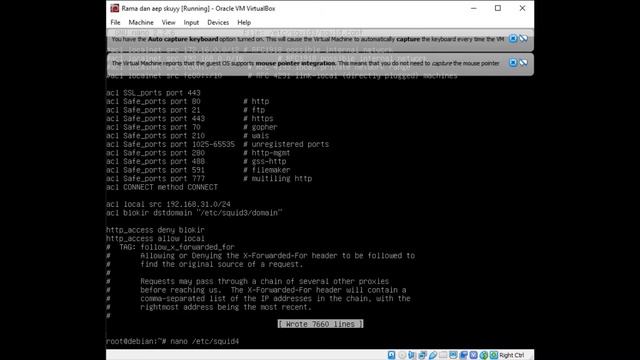Click the 'Wrote 7660 lines' status message
The image size is (640, 360).
pyautogui.click(x=320, y=324)
